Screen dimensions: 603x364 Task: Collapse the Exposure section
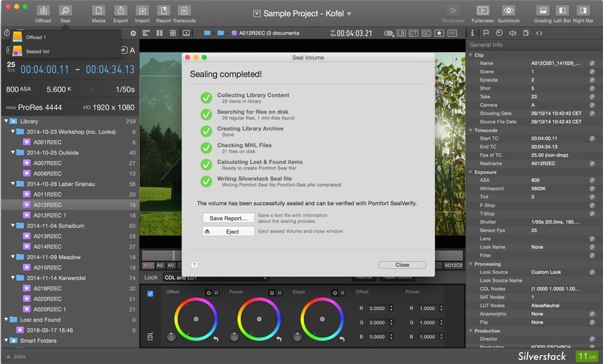pos(470,172)
